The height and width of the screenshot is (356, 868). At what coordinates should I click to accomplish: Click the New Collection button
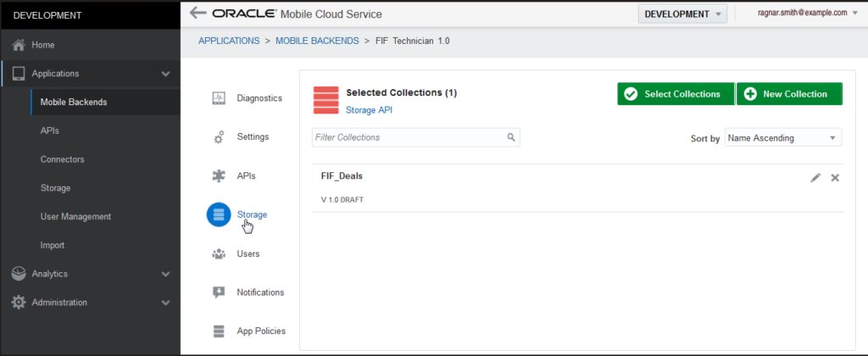[789, 94]
